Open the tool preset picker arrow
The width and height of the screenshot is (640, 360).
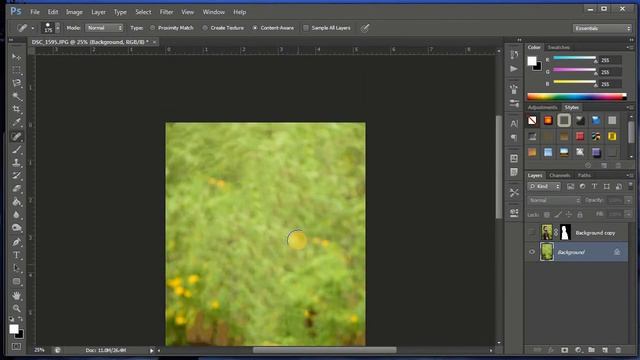(x=33, y=28)
